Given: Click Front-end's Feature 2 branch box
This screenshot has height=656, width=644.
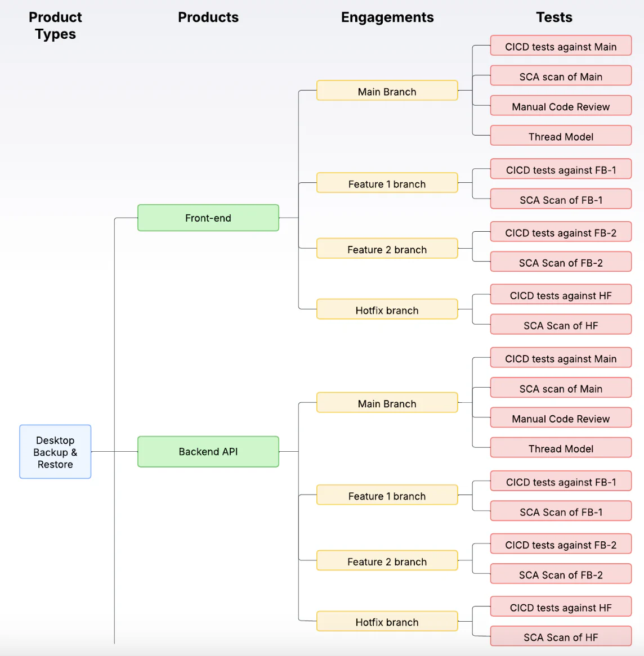Looking at the screenshot, I should pos(387,249).
